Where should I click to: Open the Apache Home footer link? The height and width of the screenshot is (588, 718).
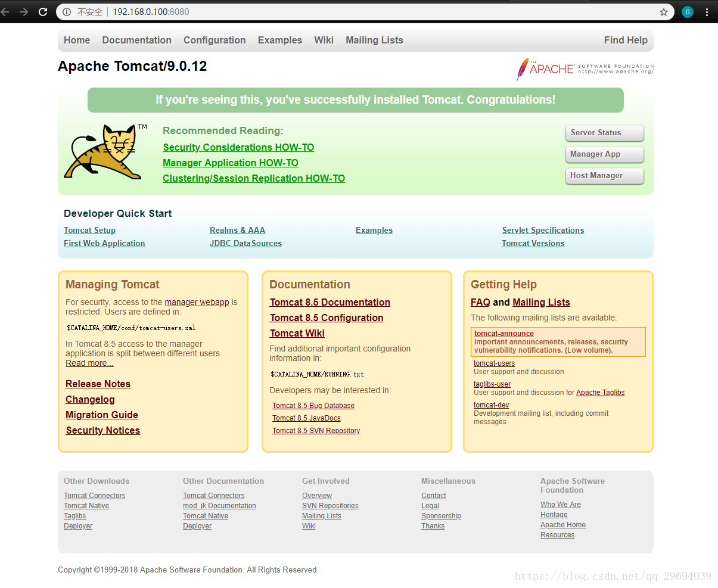563,525
